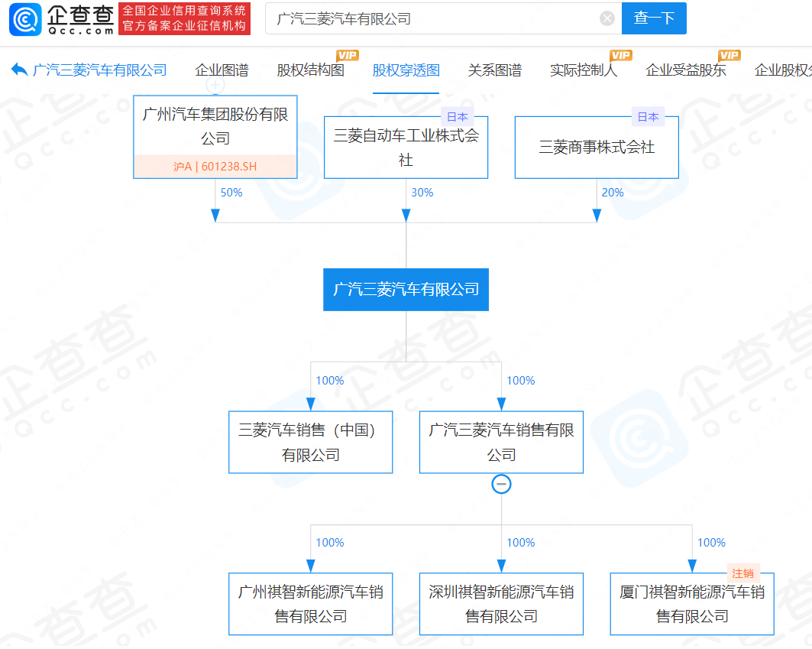
Task: Click the 30% share label
Action: pyautogui.click(x=422, y=193)
